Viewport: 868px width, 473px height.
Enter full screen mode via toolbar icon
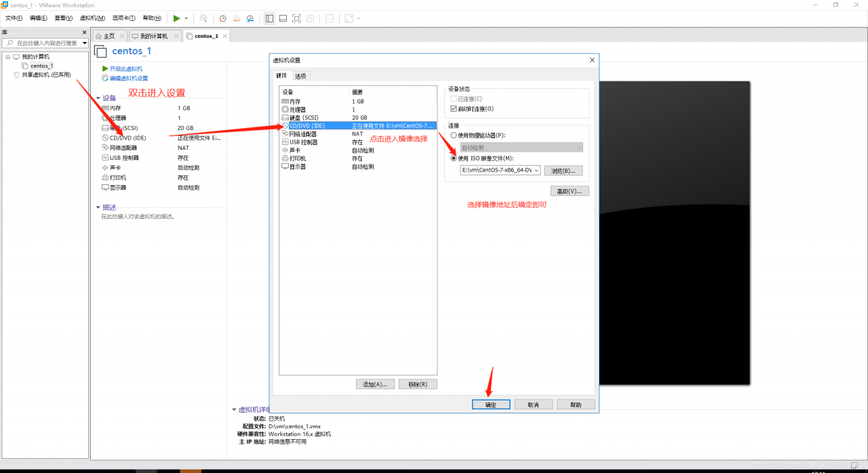[296, 18]
